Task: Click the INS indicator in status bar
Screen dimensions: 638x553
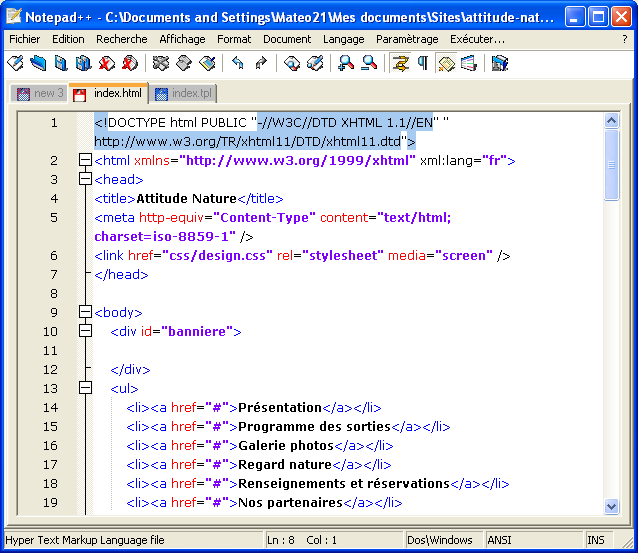Action: pos(596,540)
